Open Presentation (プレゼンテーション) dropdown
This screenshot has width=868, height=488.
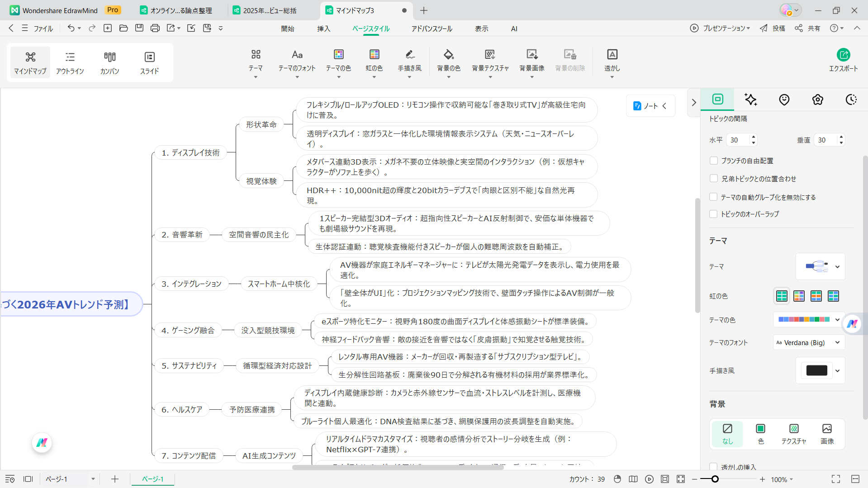tap(720, 28)
